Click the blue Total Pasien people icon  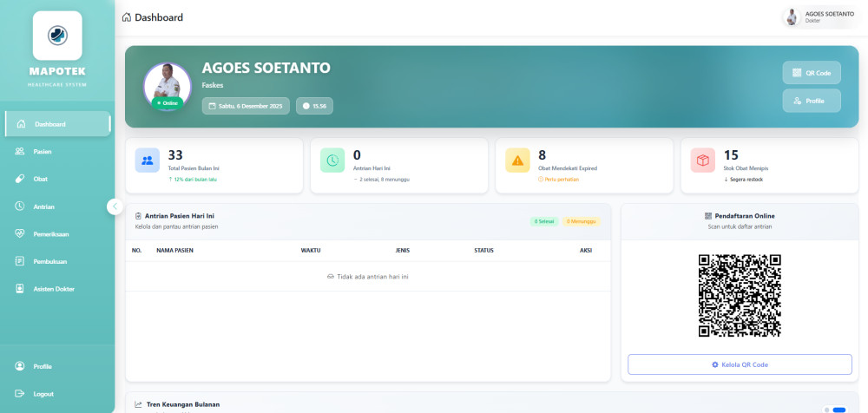148,160
